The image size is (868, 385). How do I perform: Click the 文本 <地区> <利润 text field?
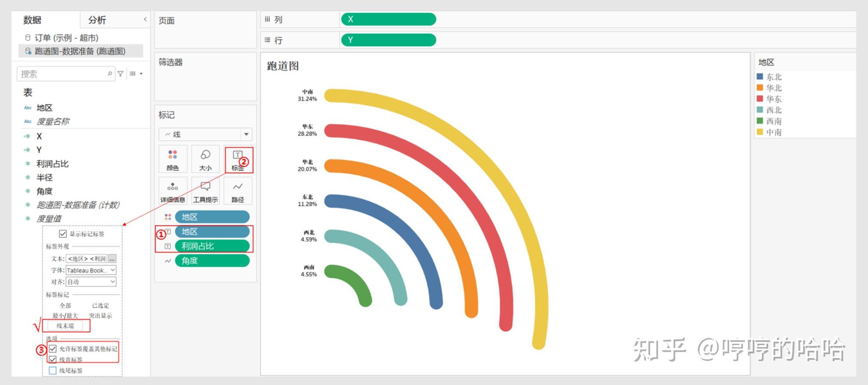(86, 259)
